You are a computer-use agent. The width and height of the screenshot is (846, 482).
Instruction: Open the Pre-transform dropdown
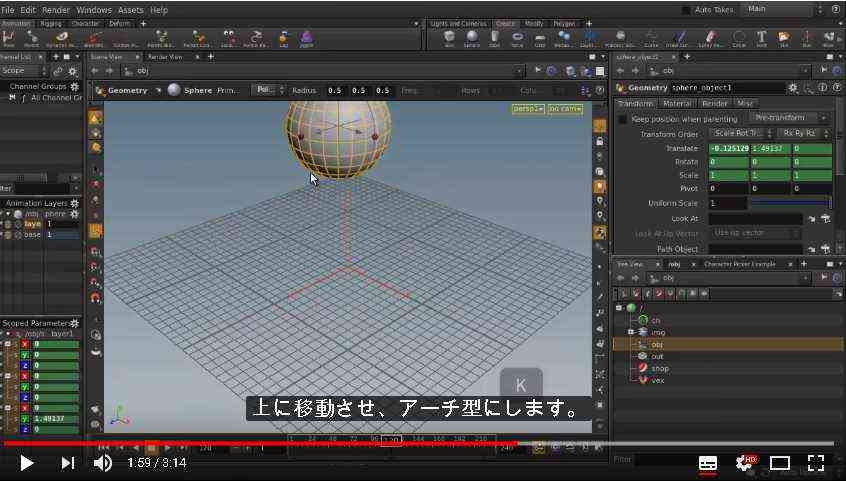pos(788,118)
